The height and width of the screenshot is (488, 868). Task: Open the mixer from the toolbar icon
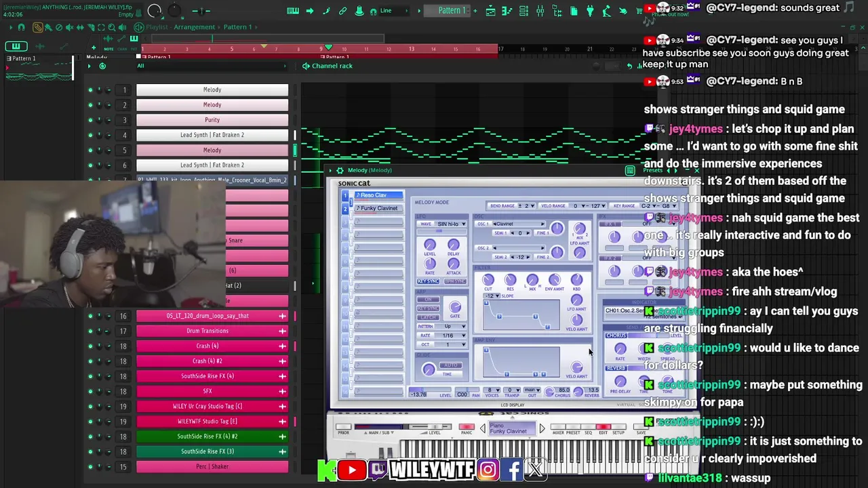click(540, 11)
